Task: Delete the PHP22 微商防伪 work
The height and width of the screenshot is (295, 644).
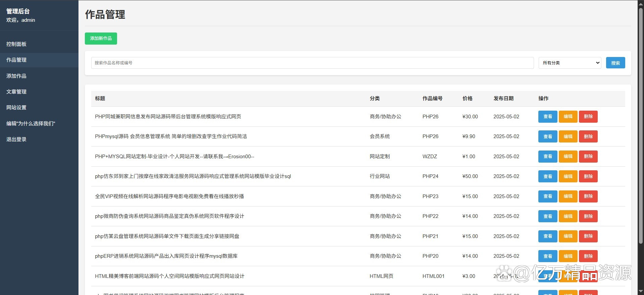Action: [588, 216]
